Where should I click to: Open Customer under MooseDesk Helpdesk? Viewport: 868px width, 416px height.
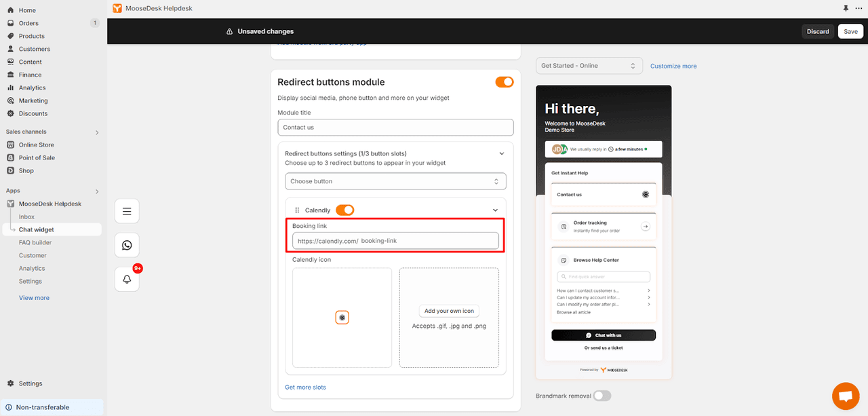click(x=33, y=255)
